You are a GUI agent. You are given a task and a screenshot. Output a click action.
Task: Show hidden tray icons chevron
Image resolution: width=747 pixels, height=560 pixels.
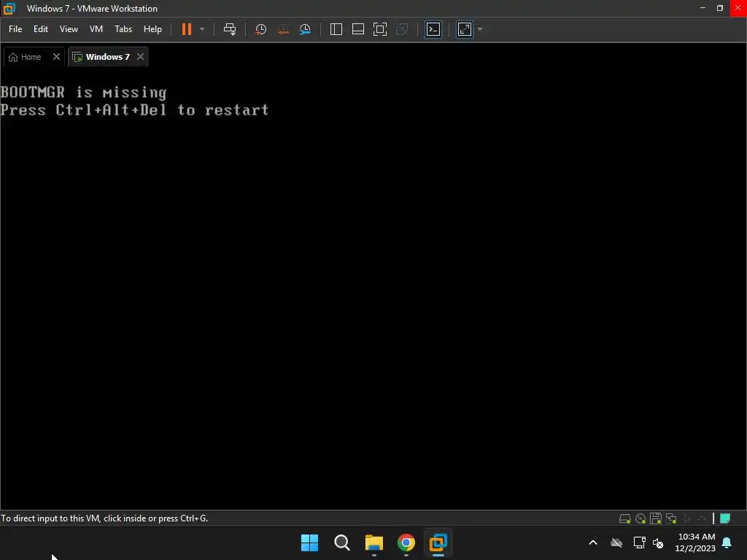(x=593, y=542)
